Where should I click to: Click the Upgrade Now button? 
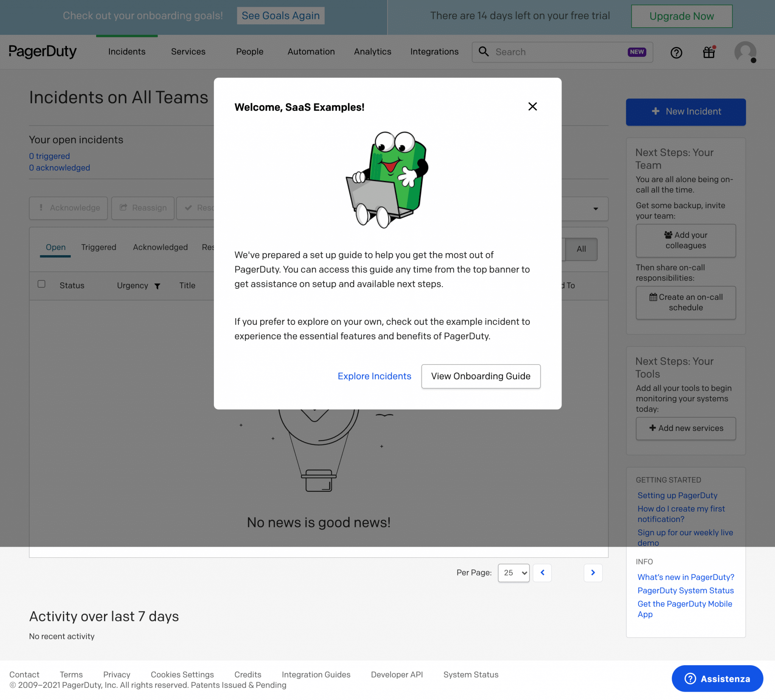(681, 16)
